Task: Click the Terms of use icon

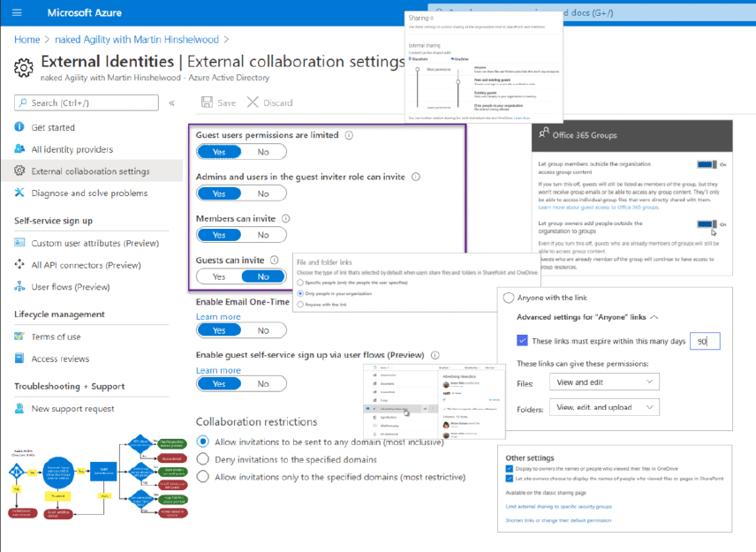Action: [19, 336]
